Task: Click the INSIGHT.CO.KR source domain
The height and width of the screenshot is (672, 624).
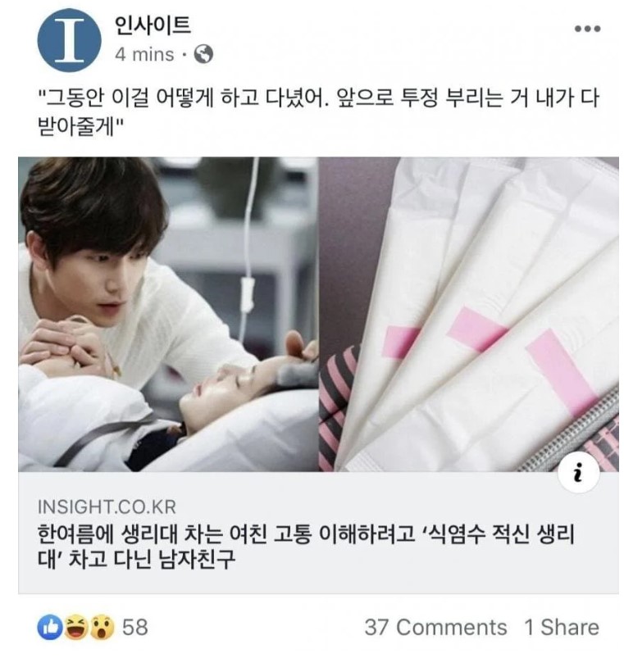Action: (107, 507)
